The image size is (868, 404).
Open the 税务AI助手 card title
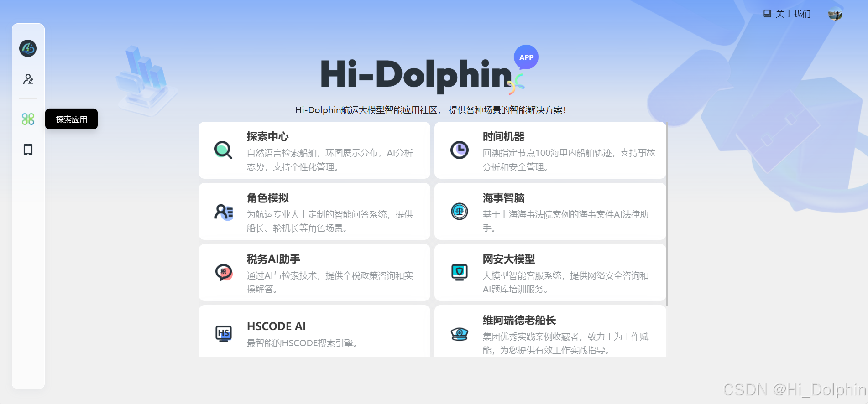(x=273, y=259)
